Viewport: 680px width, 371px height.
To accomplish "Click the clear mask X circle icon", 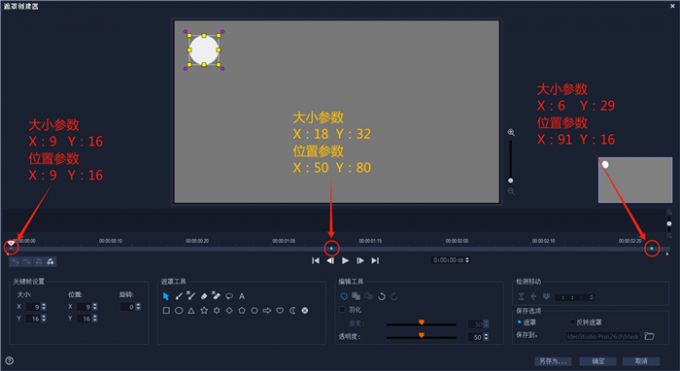I will (305, 311).
